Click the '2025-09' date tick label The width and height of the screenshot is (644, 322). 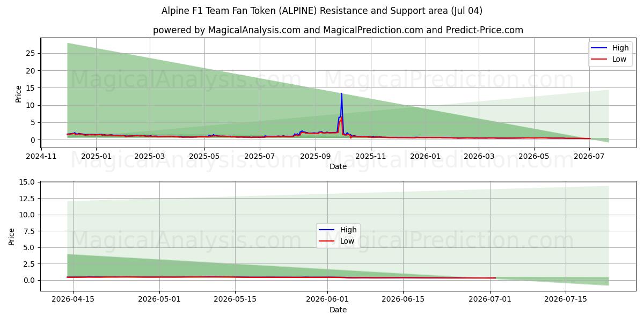point(315,156)
